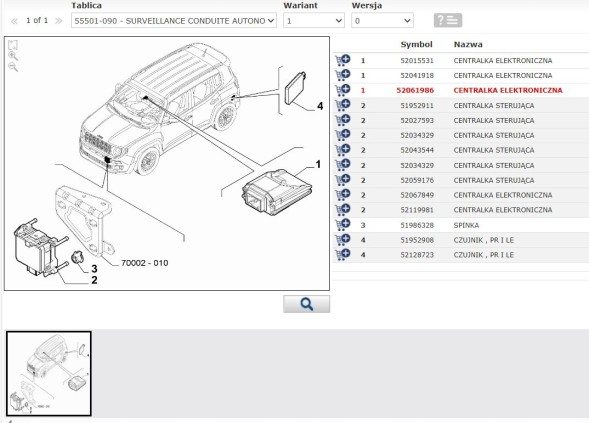Go to next table page arrows
Screen dimensions: 589x423
point(59,21)
